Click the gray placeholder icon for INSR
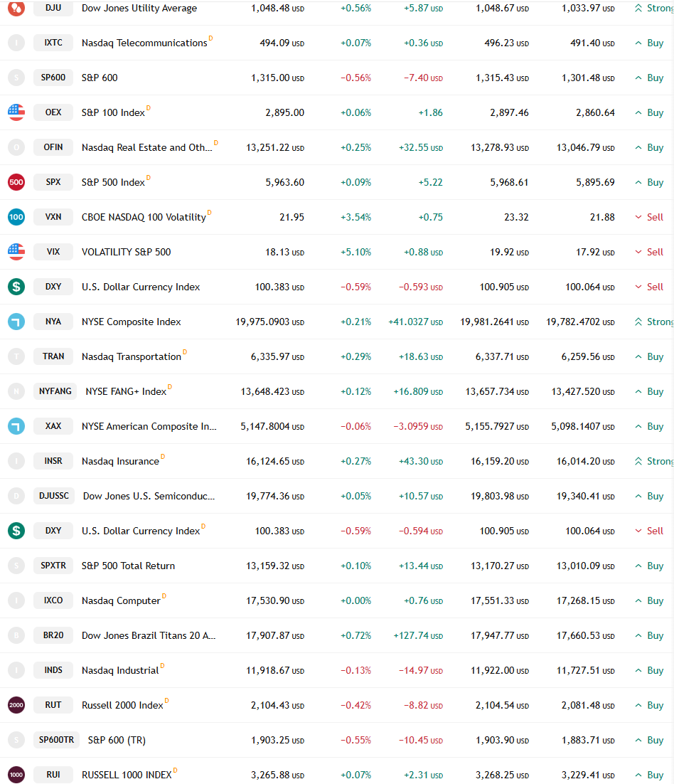The height and width of the screenshot is (784, 674). coord(16,461)
